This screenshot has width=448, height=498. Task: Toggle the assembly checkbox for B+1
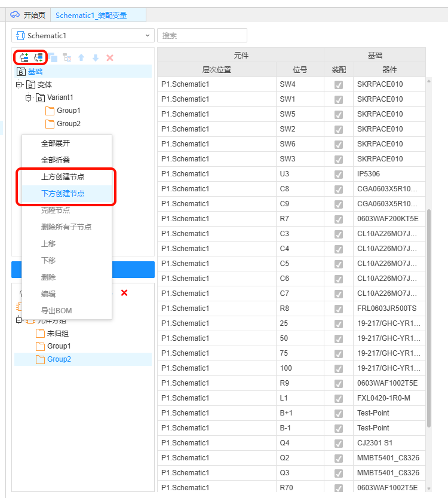coord(339,413)
